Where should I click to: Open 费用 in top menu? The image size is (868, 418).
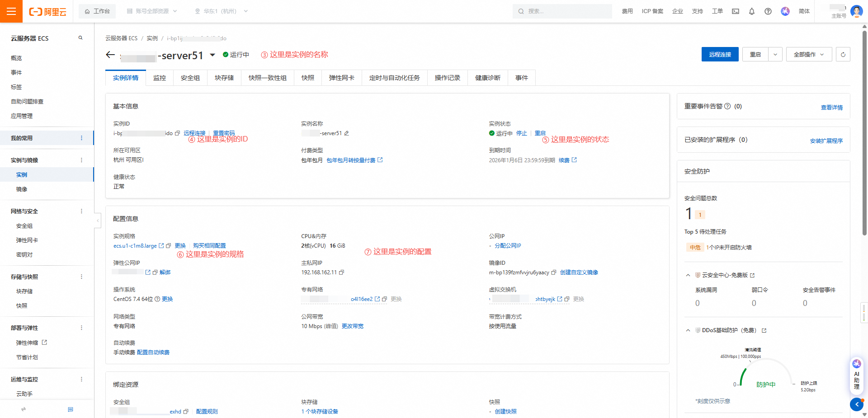click(627, 11)
